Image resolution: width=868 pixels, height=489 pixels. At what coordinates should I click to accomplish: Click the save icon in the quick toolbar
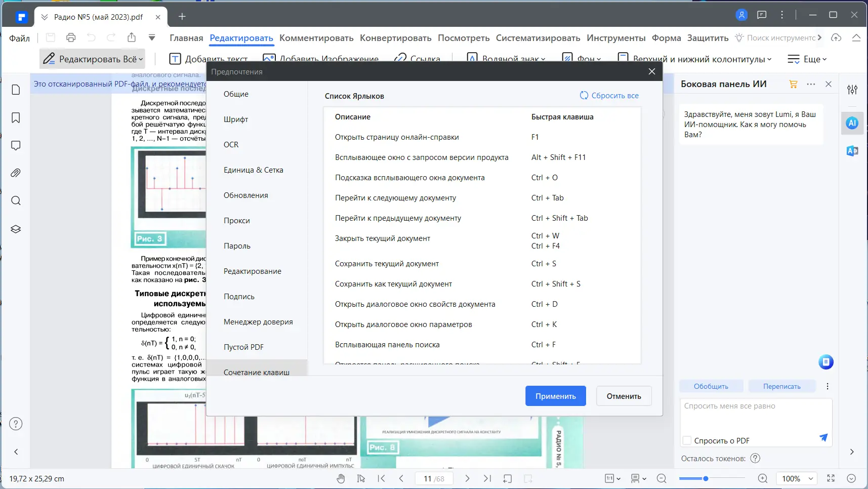point(50,37)
